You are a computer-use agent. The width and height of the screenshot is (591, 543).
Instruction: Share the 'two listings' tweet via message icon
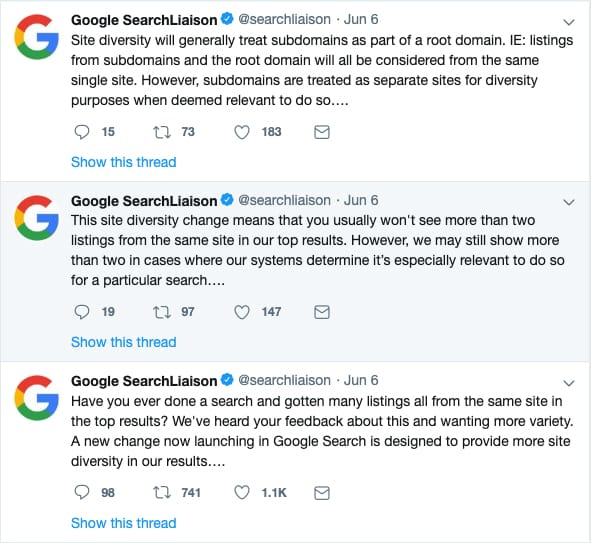coord(322,312)
